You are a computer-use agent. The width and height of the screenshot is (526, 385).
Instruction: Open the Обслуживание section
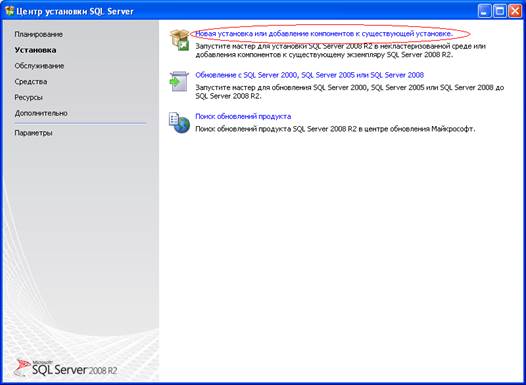[x=39, y=66]
